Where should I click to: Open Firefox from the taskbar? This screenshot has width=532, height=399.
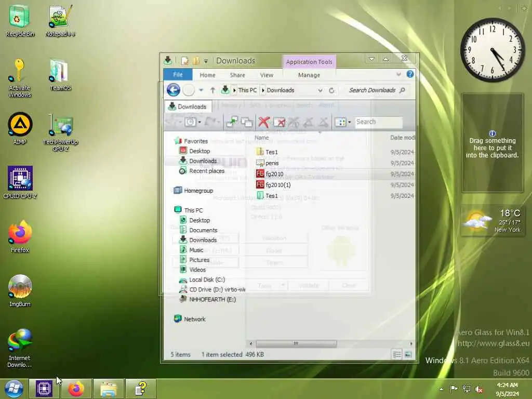coord(76,389)
